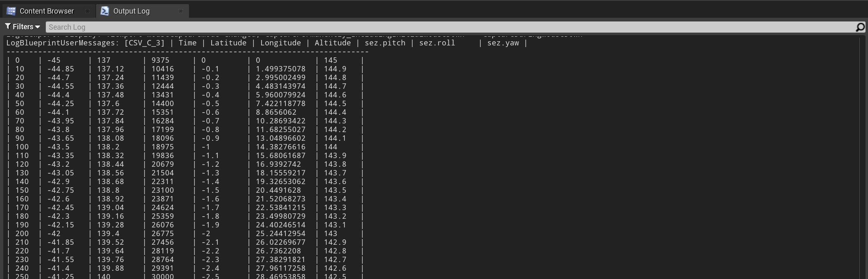The width and height of the screenshot is (868, 279).
Task: Click the log value 25.24412954
Action: [281, 234]
